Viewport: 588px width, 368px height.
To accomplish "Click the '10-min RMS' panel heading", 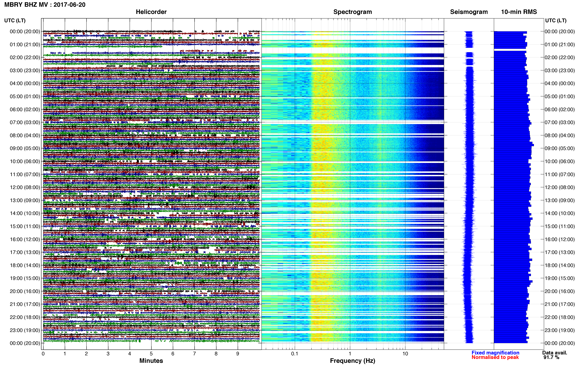I will coord(519,12).
